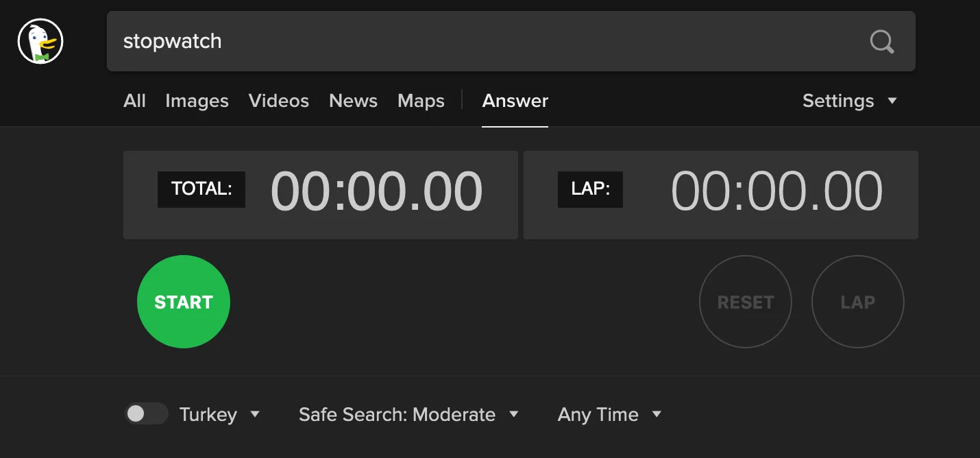The image size is (980, 458).
Task: Expand the Settings menu
Action: [850, 100]
